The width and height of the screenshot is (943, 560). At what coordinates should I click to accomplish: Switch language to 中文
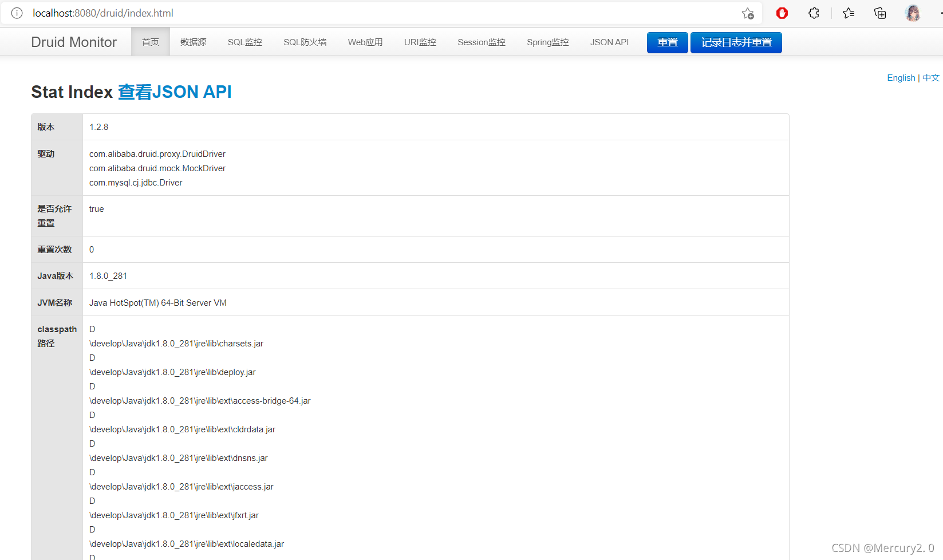pos(931,78)
